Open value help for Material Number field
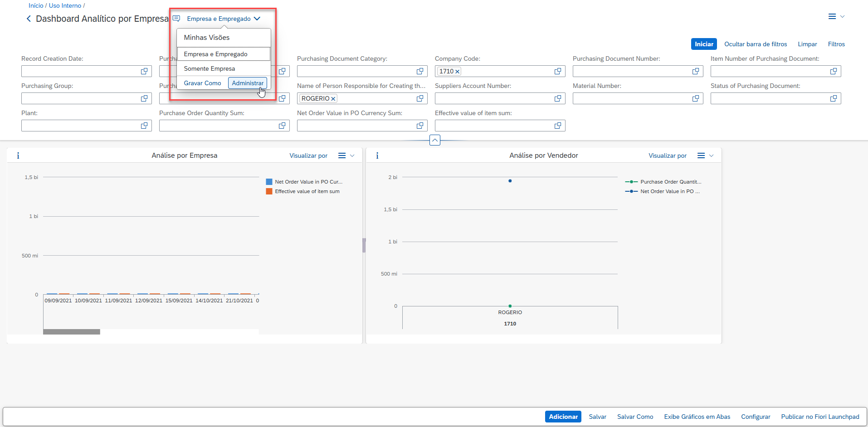The width and height of the screenshot is (868, 427). (695, 98)
